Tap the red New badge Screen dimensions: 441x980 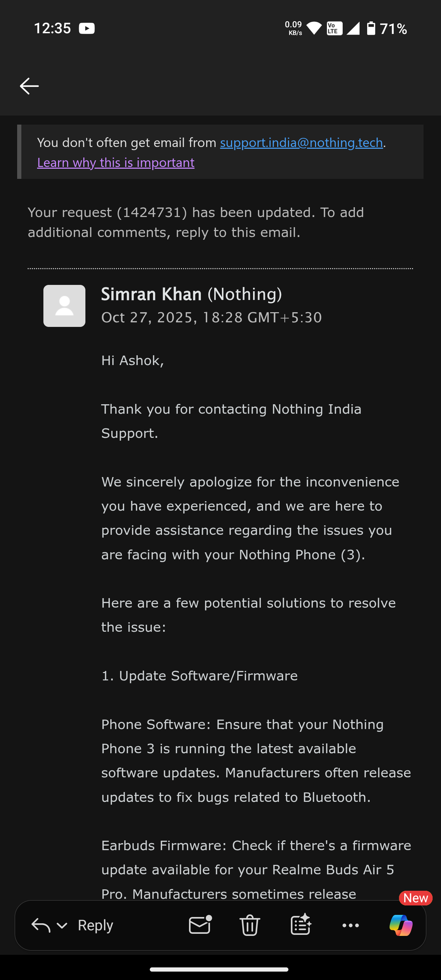tap(415, 898)
